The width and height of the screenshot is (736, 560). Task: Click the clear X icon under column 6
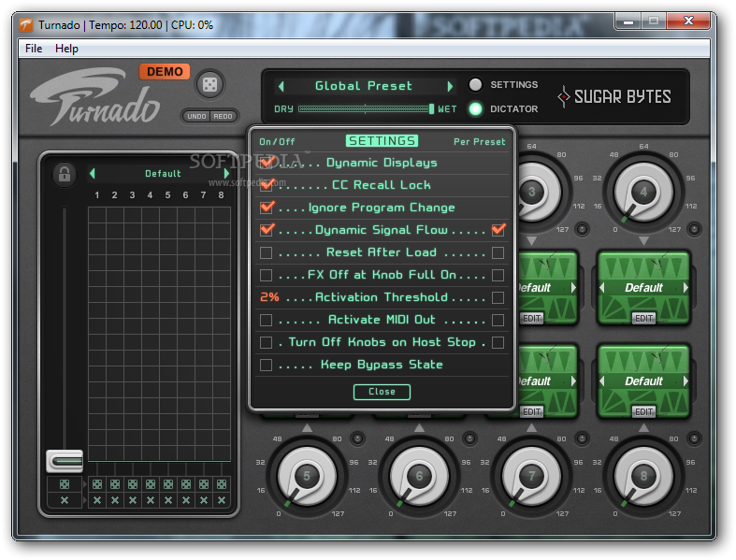pos(186,500)
